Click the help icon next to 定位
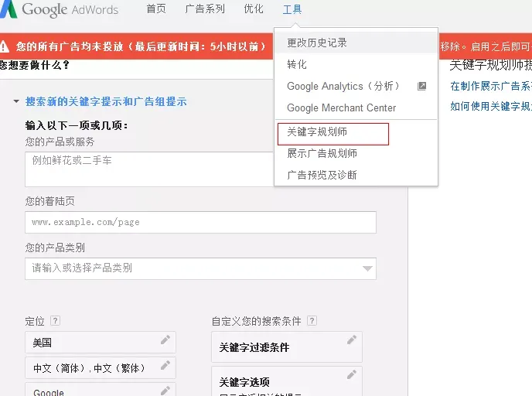This screenshot has height=396, width=532. click(56, 321)
